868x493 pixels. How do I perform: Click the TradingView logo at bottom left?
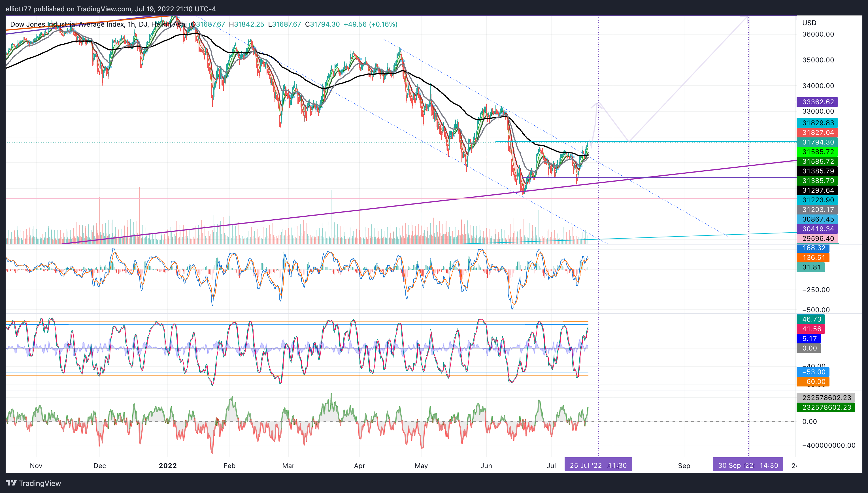point(33,483)
